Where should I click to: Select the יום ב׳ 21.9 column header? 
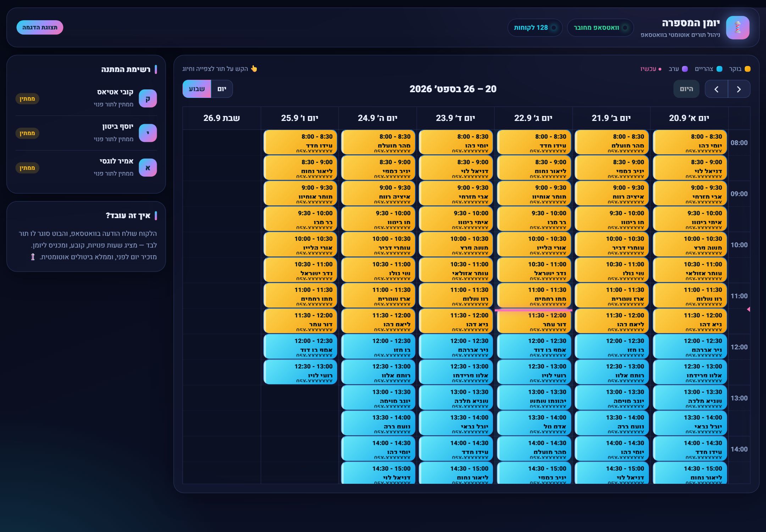pos(611,118)
